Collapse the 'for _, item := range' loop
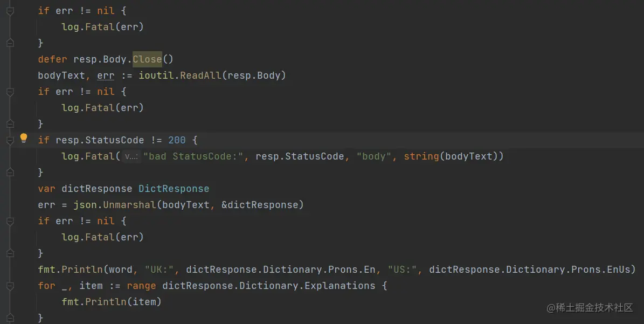 (x=10, y=286)
